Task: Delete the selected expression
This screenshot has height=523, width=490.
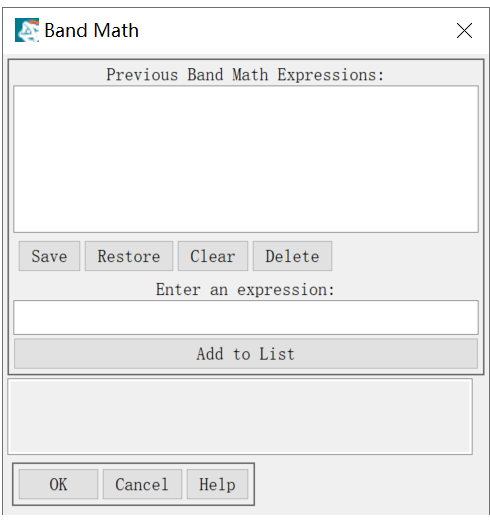Action: pos(292,256)
